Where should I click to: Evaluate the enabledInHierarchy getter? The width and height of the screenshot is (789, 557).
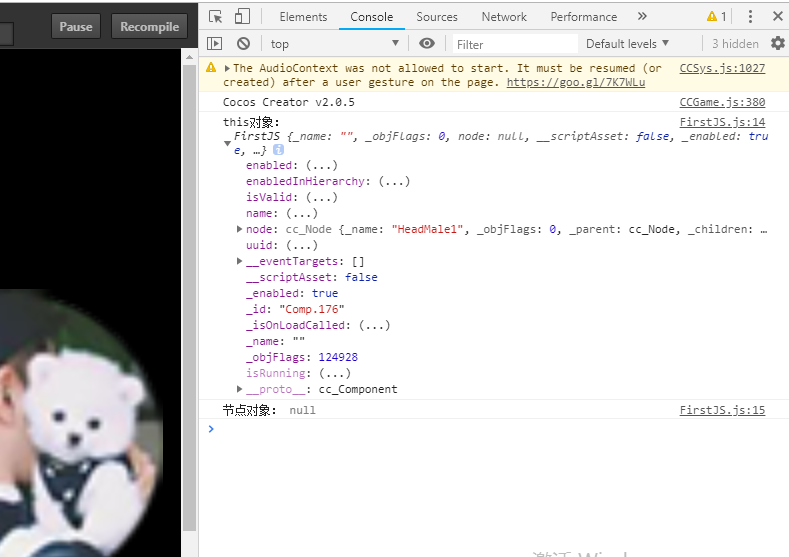point(394,181)
